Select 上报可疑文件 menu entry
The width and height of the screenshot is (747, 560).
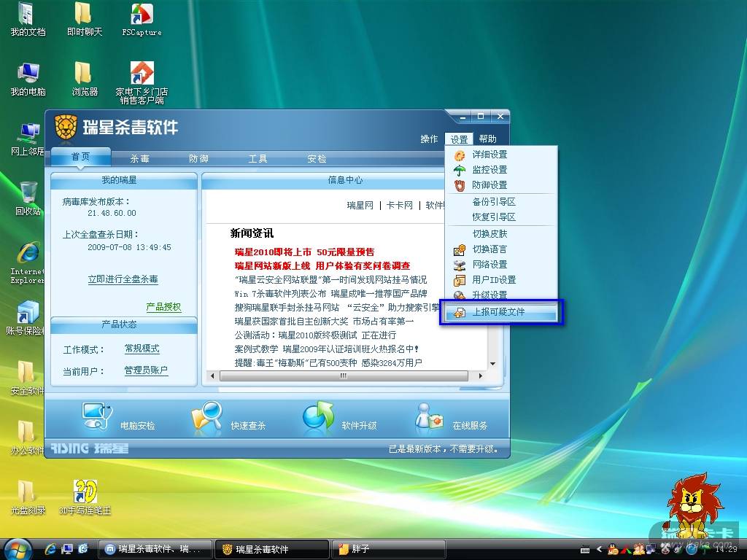tap(501, 312)
